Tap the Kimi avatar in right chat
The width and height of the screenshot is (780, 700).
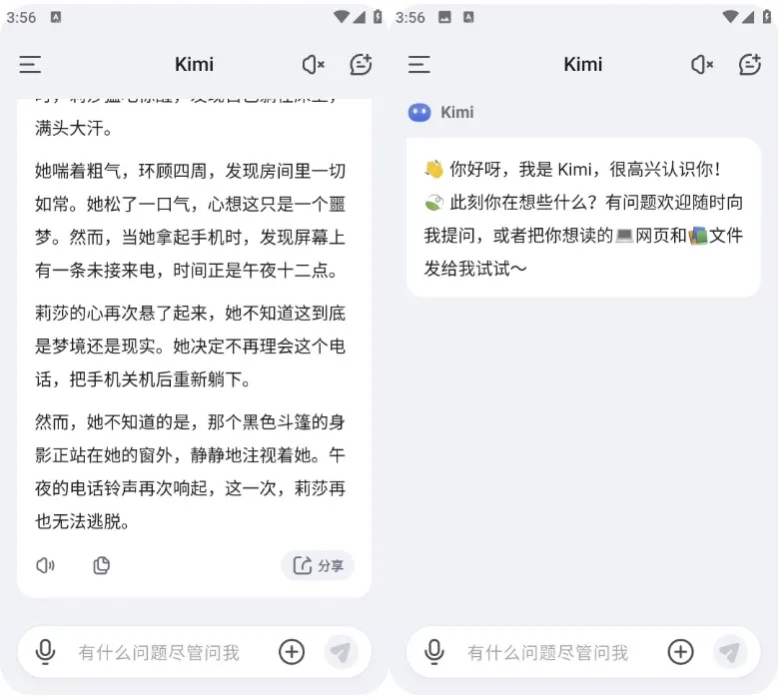(x=419, y=113)
